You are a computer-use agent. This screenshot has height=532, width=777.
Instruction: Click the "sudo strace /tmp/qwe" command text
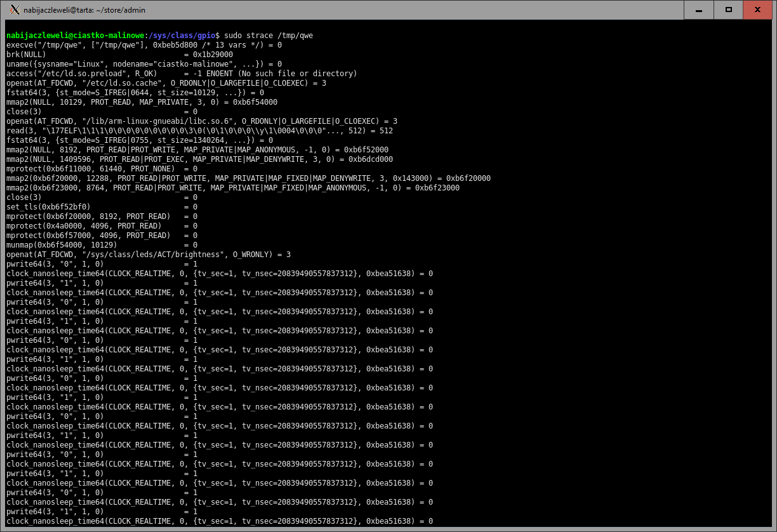(x=269, y=36)
